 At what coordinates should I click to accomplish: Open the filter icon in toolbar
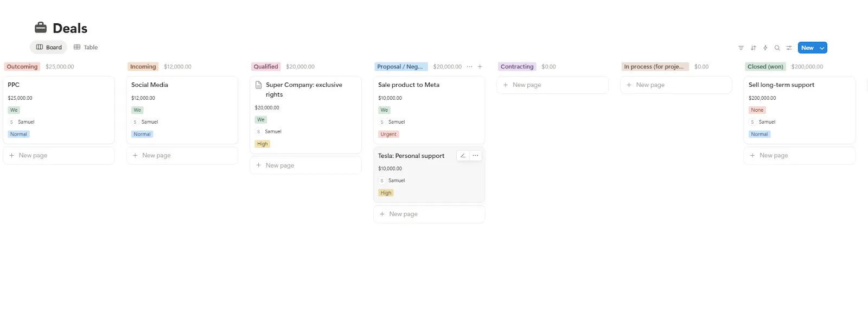(x=741, y=48)
